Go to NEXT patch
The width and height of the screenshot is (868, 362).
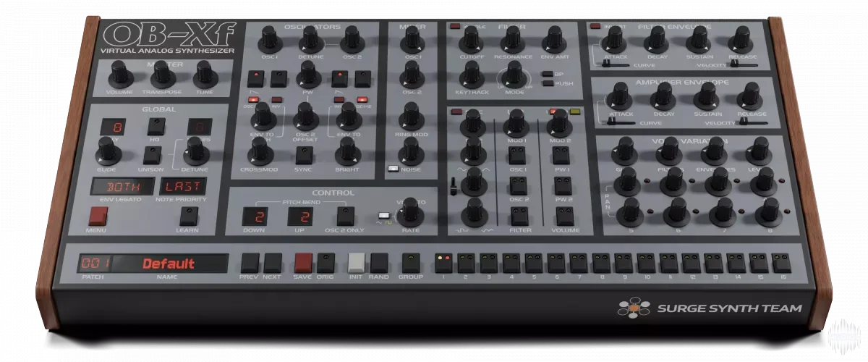(272, 262)
